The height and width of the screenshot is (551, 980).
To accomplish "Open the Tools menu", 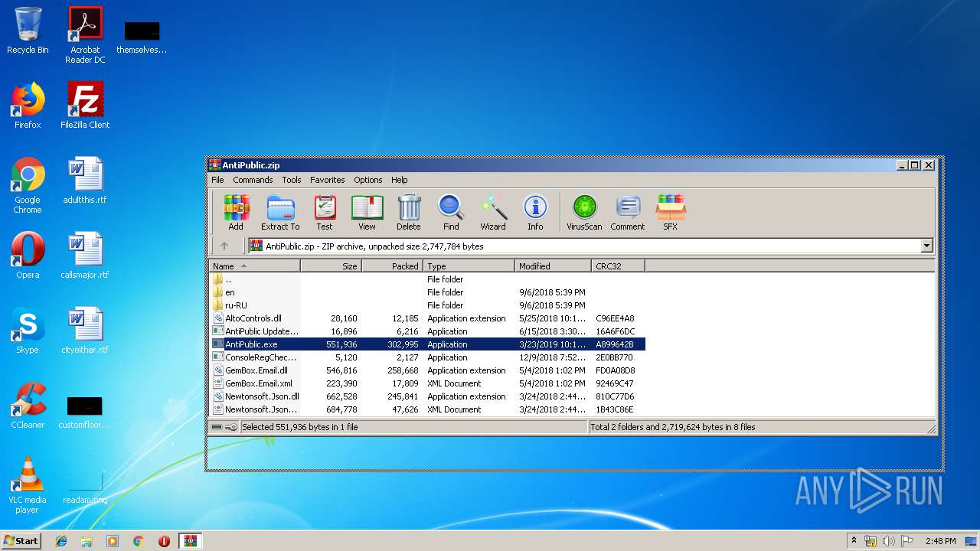I will [292, 180].
